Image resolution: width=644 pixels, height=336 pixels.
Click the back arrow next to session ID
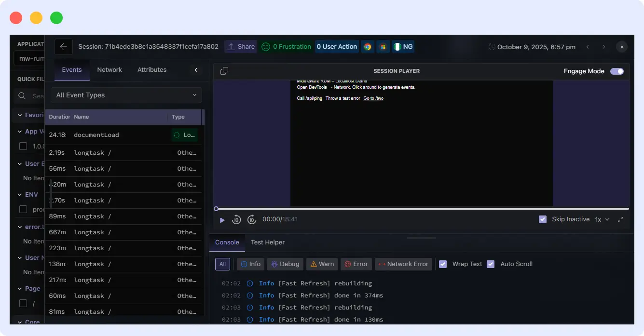point(63,46)
